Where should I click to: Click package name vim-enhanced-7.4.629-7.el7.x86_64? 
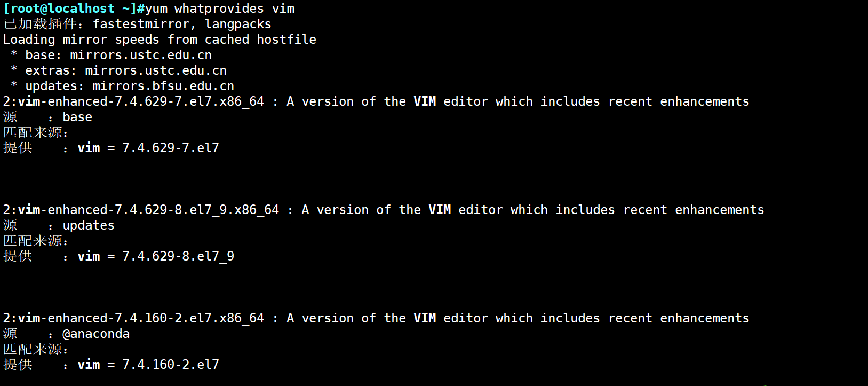point(141,101)
